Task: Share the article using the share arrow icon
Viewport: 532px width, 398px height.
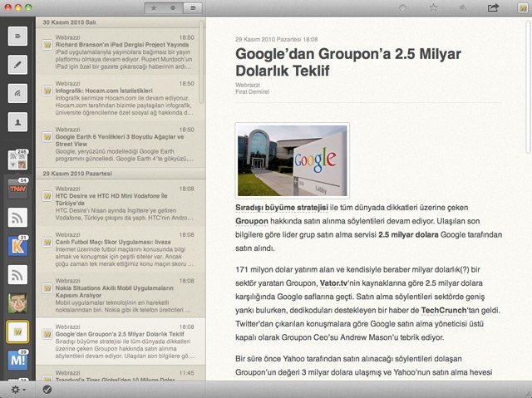Action: [493, 7]
